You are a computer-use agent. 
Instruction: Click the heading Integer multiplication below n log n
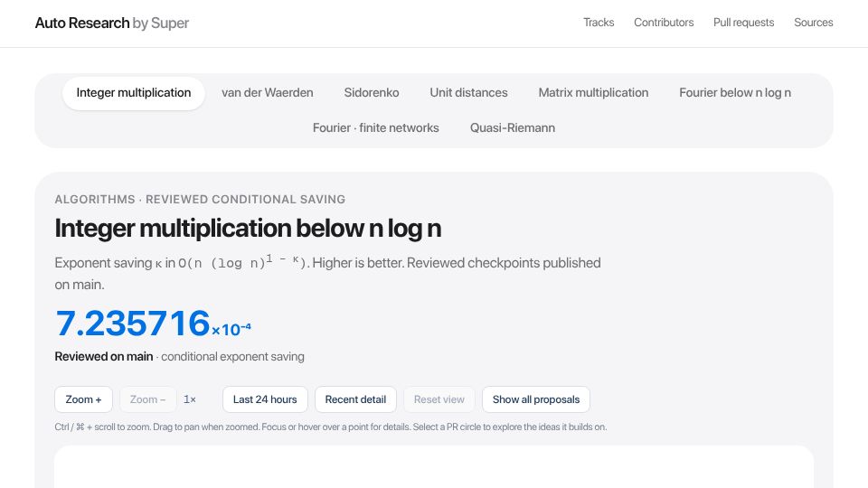click(x=248, y=229)
